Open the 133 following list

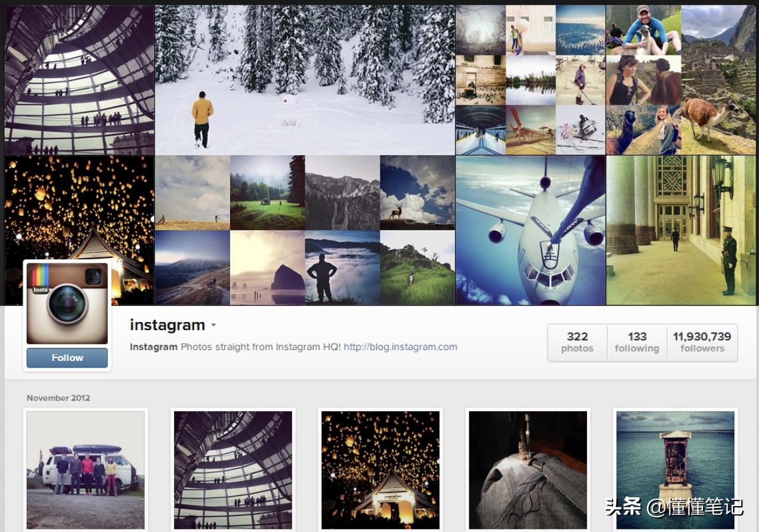[637, 343]
